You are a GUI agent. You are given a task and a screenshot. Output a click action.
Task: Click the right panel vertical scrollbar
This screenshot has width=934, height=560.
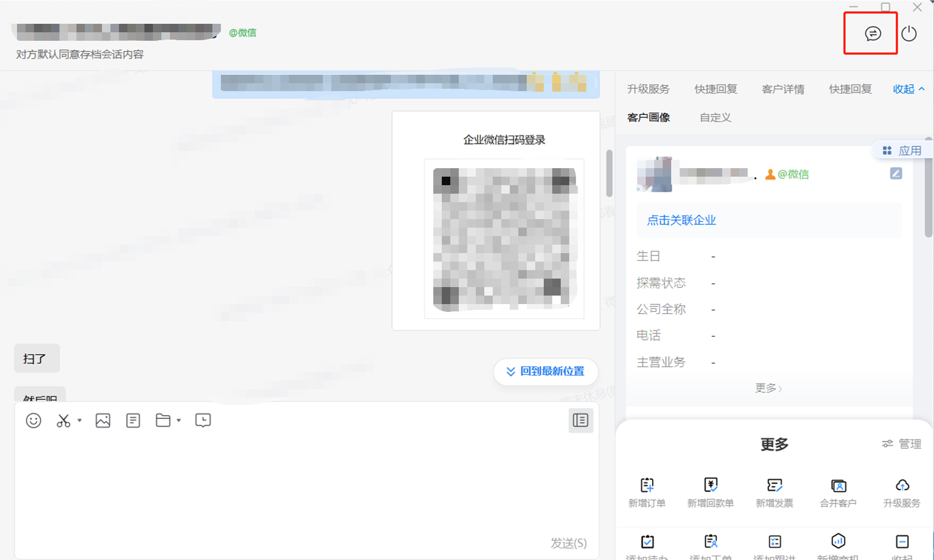click(x=929, y=188)
